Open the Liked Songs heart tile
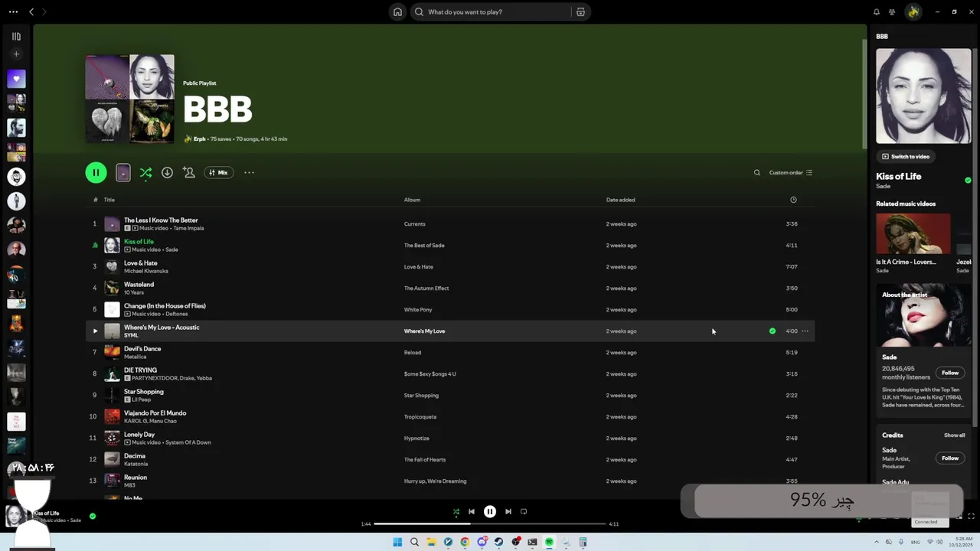Screen dimensions: 980x551 (x=16, y=79)
